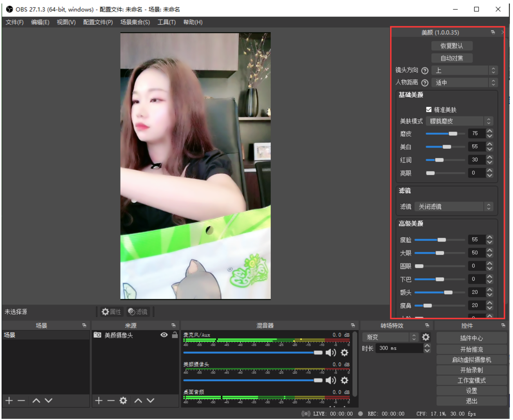Hide 美颜摄像头 source with eye icon

pyautogui.click(x=164, y=335)
